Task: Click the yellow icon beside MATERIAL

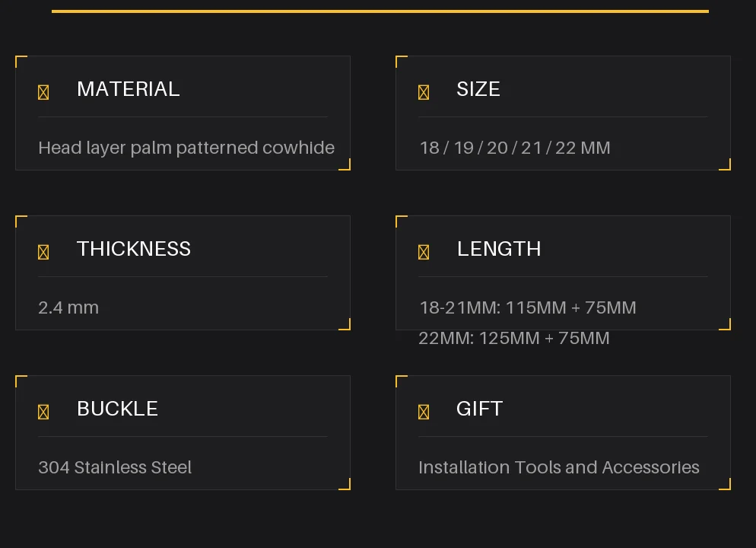Action: point(43,92)
